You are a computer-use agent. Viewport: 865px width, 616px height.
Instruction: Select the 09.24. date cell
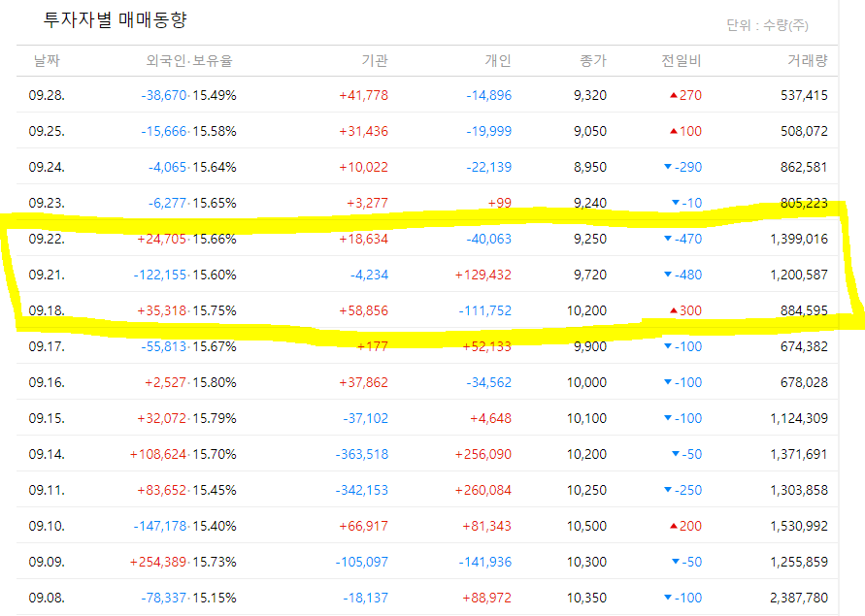[x=47, y=167]
